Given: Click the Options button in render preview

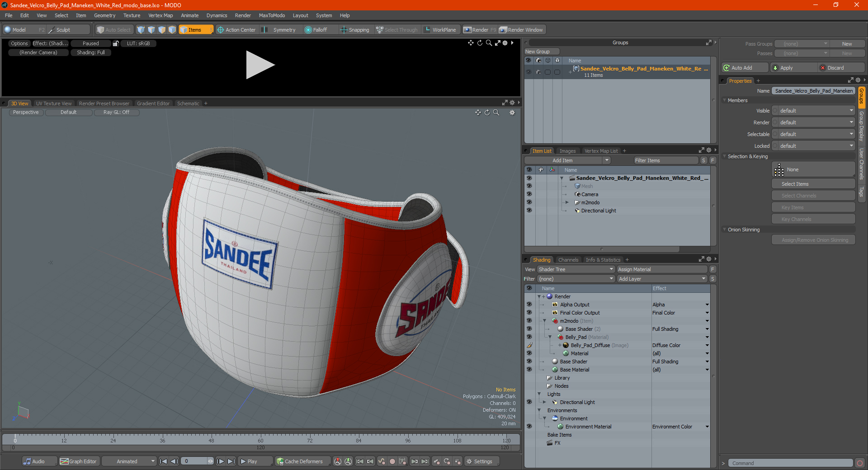Looking at the screenshot, I should pyautogui.click(x=19, y=43).
